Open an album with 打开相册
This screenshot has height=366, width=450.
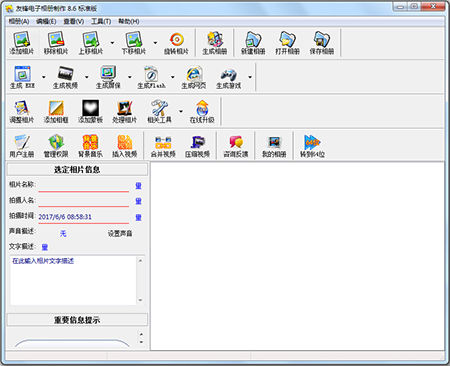287,43
